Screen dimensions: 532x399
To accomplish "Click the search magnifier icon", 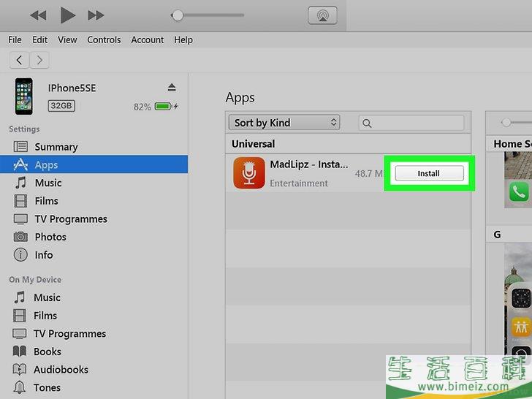I will coord(367,123).
